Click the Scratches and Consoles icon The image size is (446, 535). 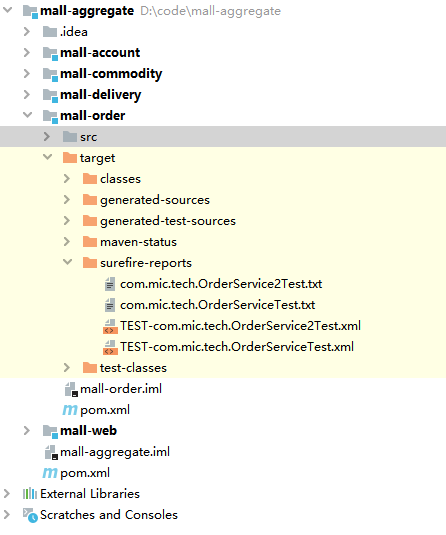(x=30, y=515)
